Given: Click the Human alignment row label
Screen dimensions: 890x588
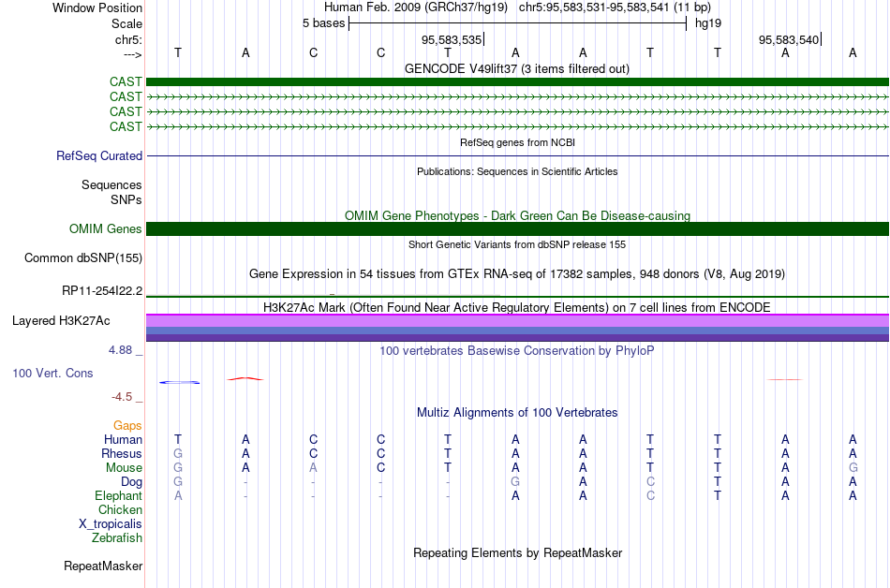Looking at the screenshot, I should pos(123,439).
